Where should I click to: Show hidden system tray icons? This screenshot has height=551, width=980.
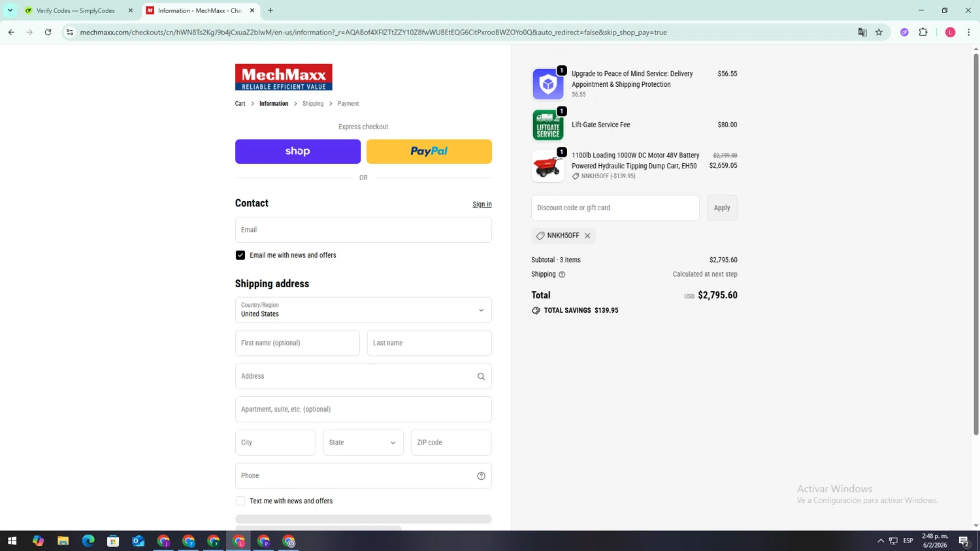point(881,541)
